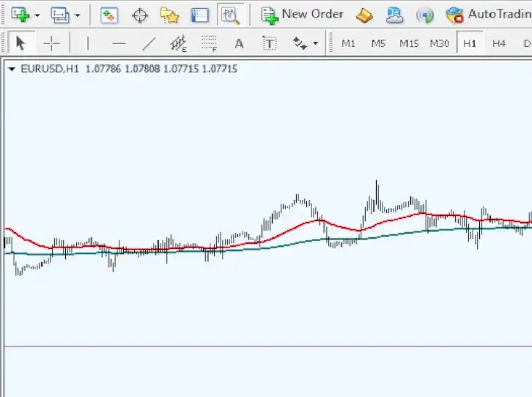This screenshot has height=397, width=532.
Task: Show the Data Window crosshair-circle icon
Action: (x=139, y=15)
